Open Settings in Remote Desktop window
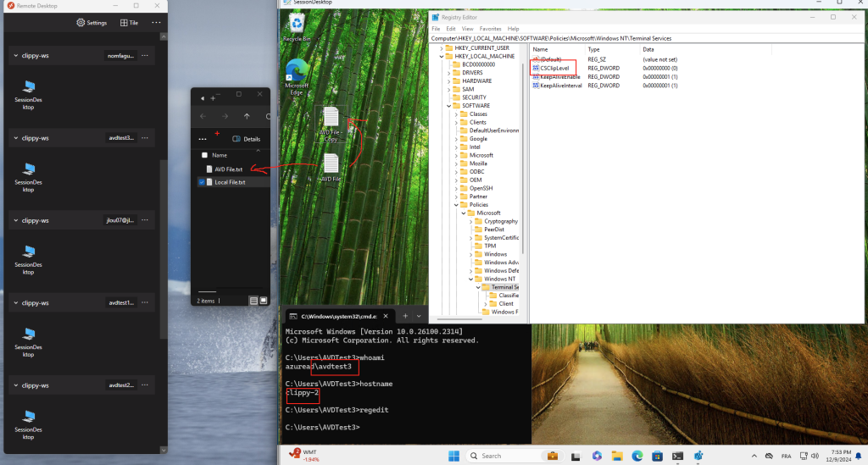This screenshot has width=868, height=465. tap(92, 23)
